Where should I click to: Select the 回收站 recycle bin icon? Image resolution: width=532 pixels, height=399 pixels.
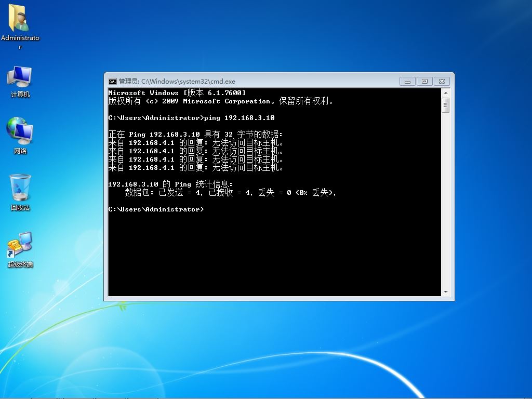pyautogui.click(x=20, y=192)
